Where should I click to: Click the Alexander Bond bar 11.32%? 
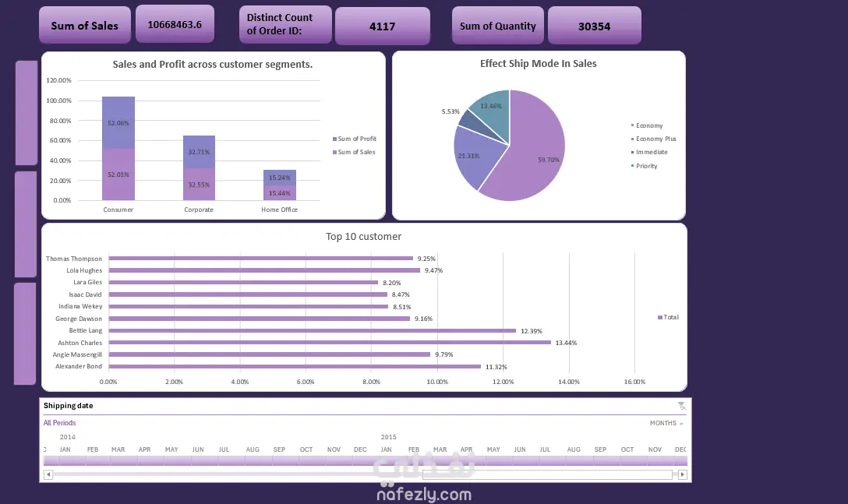[295, 366]
